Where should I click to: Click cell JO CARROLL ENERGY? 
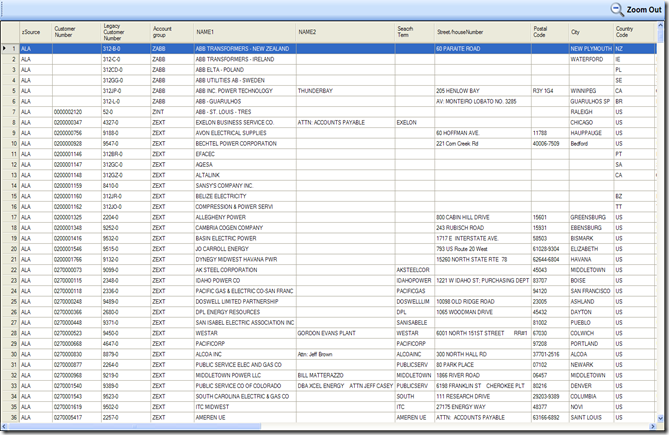pyautogui.click(x=245, y=249)
